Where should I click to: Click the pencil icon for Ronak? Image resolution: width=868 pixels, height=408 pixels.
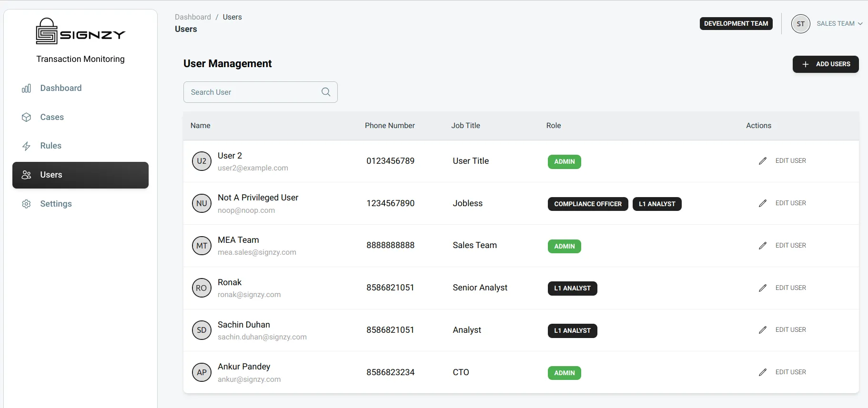click(x=763, y=288)
